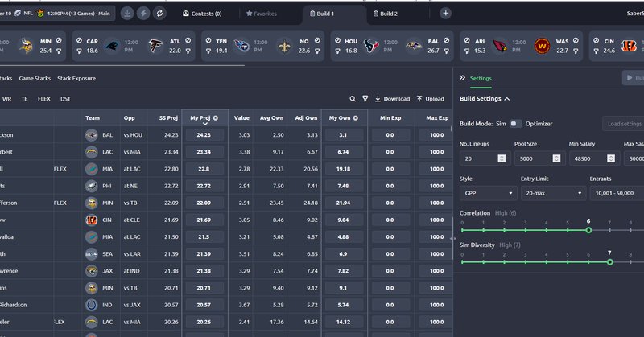The width and height of the screenshot is (644, 337).
Task: Open the slate selector showing 12:00PM Main
Action: pos(57,14)
